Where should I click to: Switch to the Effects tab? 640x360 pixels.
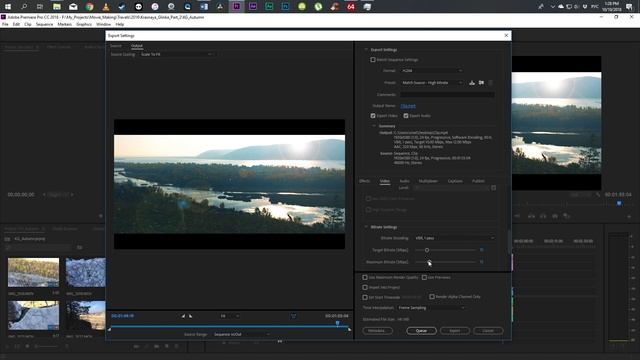[364, 181]
